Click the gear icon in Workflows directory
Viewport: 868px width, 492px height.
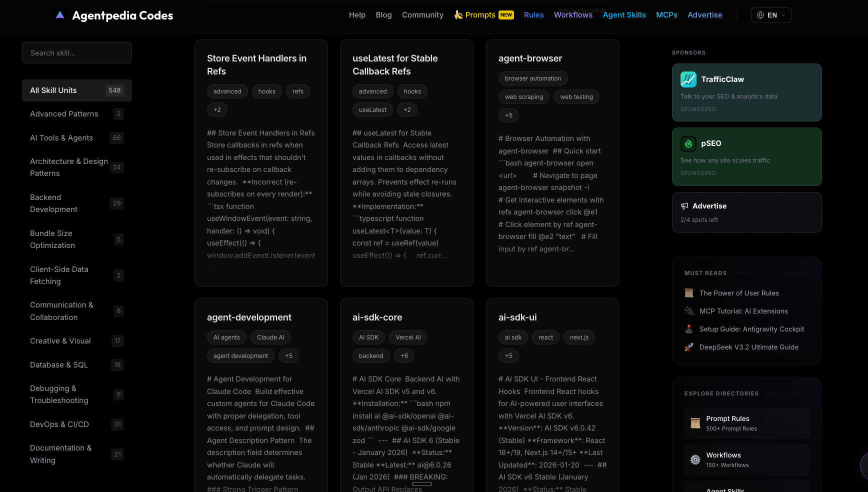[695, 460]
